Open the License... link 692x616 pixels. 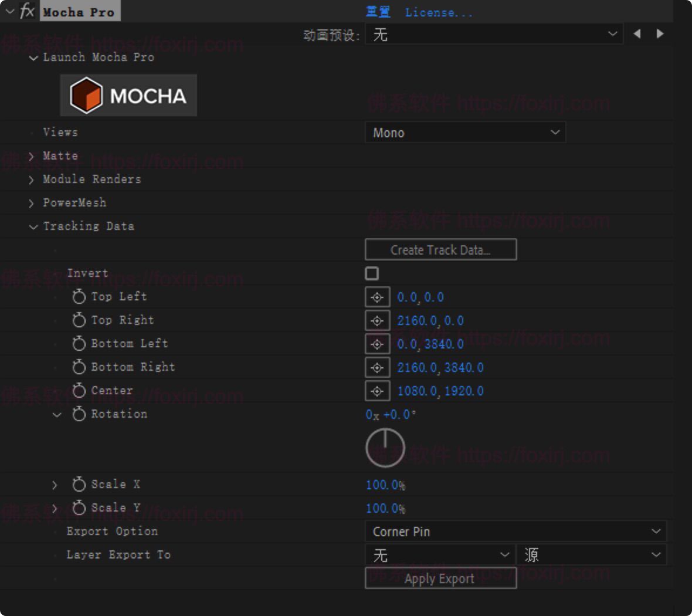pos(440,12)
